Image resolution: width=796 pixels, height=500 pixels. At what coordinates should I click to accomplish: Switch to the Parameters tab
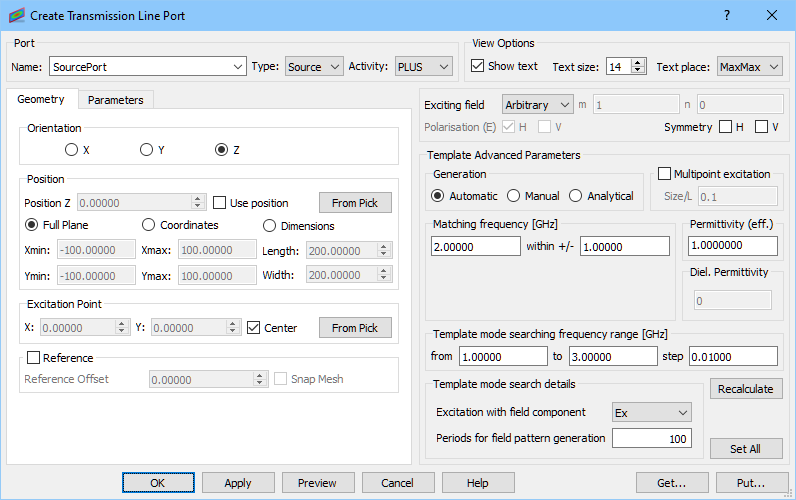coord(116,99)
